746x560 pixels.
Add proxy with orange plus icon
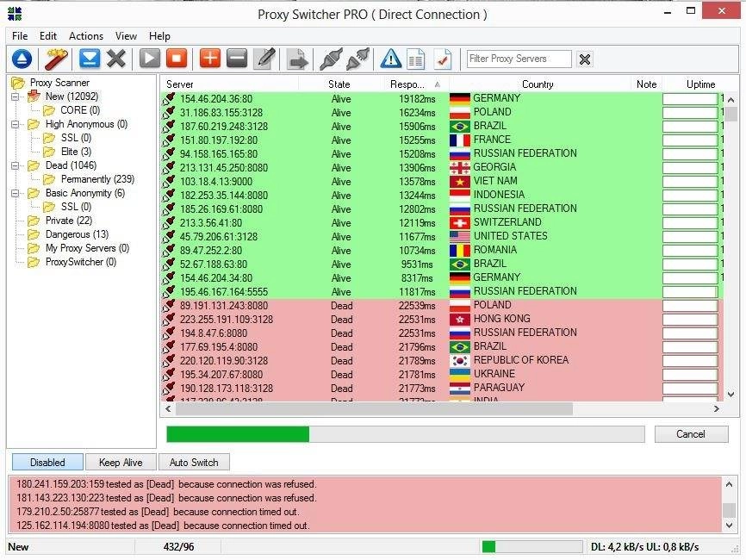pos(210,59)
